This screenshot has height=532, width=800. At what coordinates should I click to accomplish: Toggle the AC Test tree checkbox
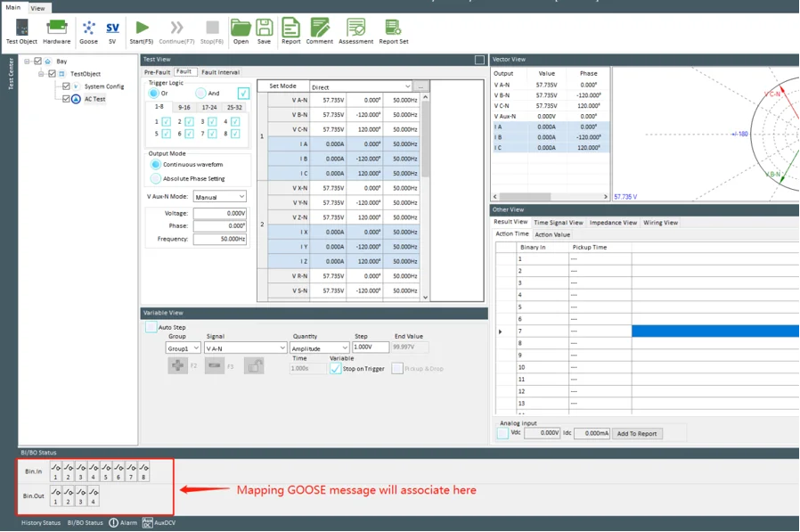click(x=66, y=99)
